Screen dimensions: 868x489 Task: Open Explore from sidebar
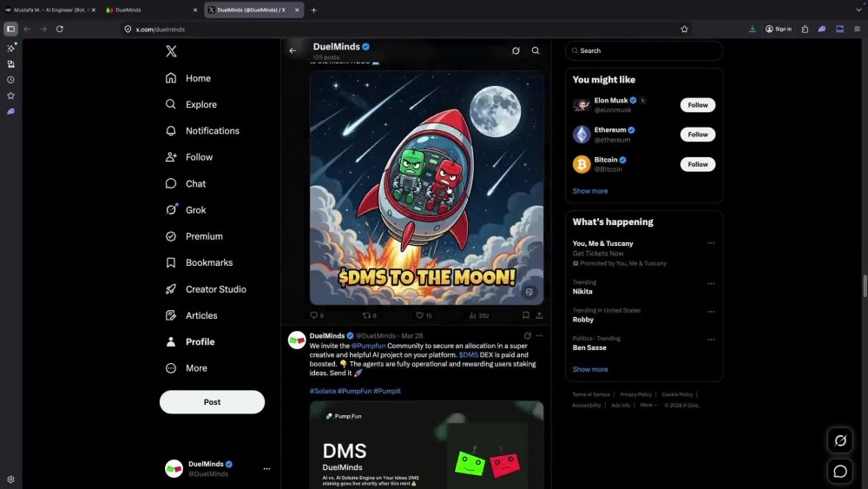[191, 104]
